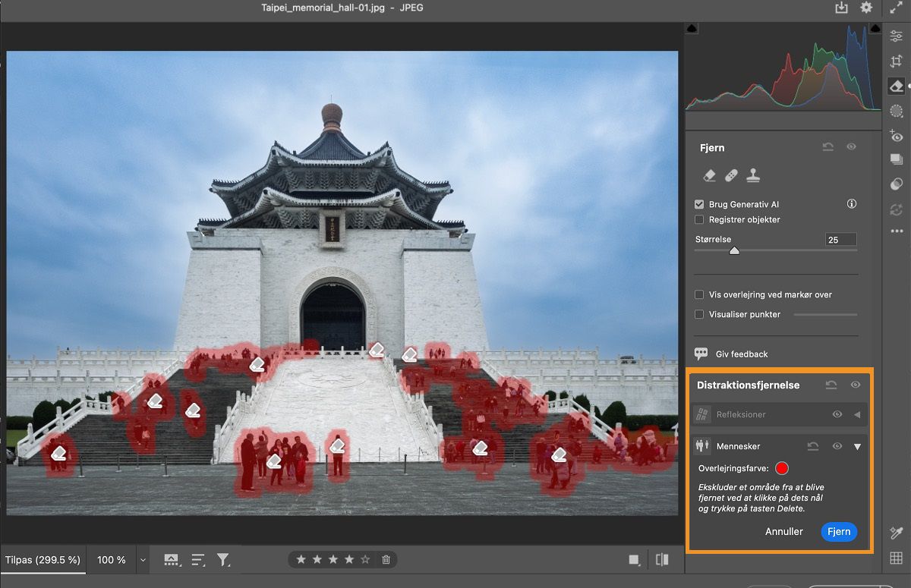Screen dimensions: 911x588
Task: Open Camera Raw preferences gear
Action: click(x=866, y=8)
